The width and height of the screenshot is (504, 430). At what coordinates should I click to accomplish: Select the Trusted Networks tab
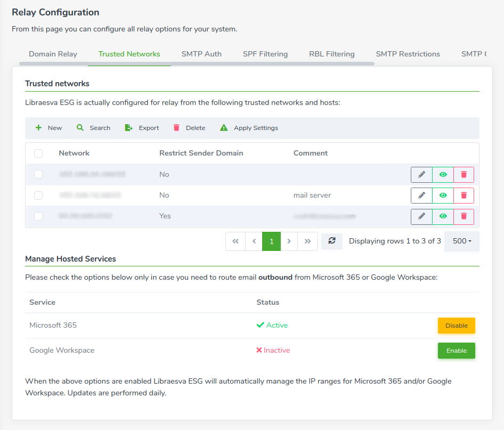129,54
